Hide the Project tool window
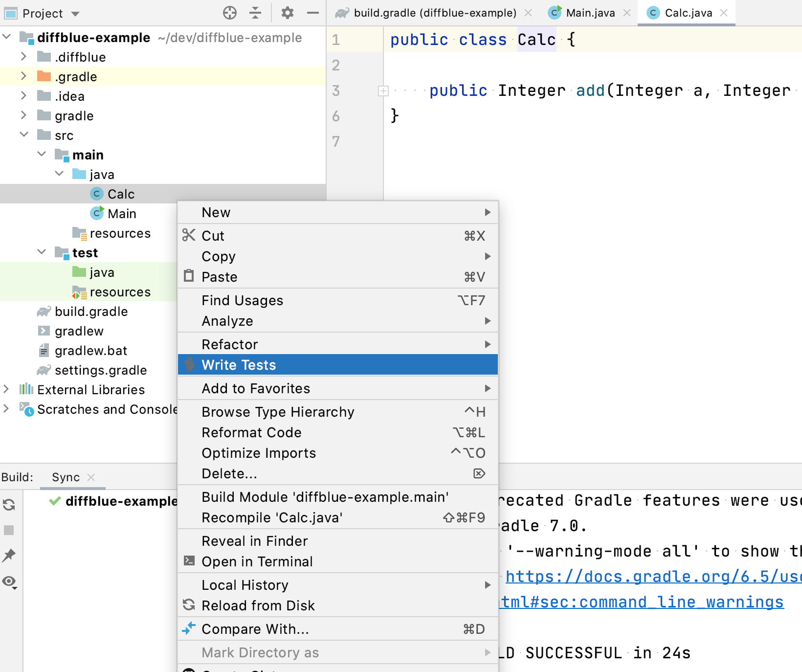Image resolution: width=802 pixels, height=672 pixels. (x=312, y=13)
